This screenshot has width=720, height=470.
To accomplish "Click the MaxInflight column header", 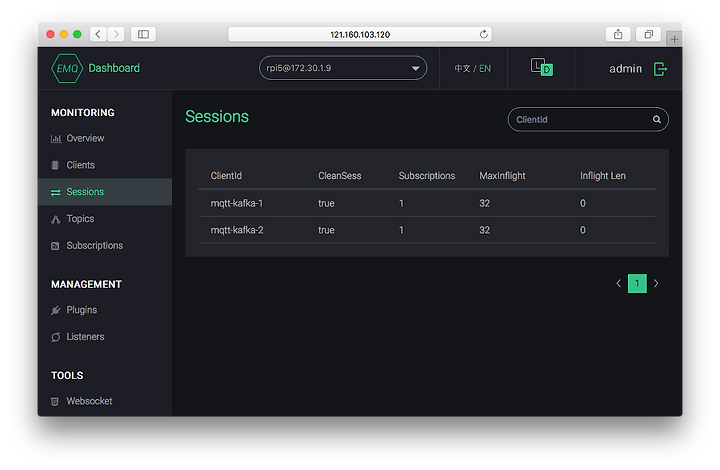I will pyautogui.click(x=502, y=176).
